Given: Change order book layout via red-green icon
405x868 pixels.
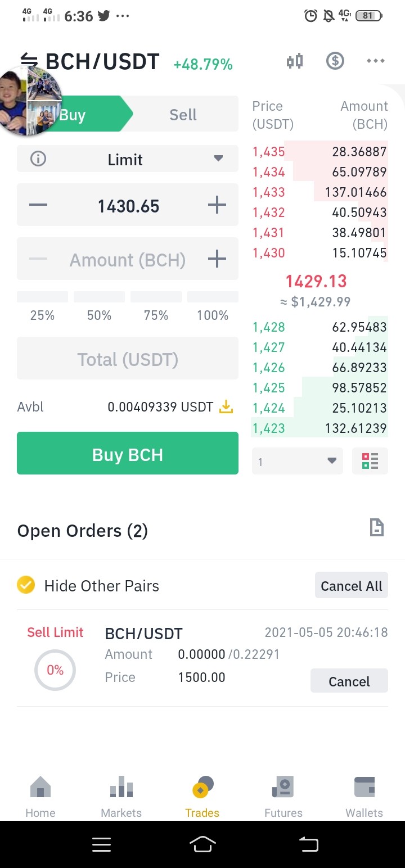Looking at the screenshot, I should tap(370, 461).
